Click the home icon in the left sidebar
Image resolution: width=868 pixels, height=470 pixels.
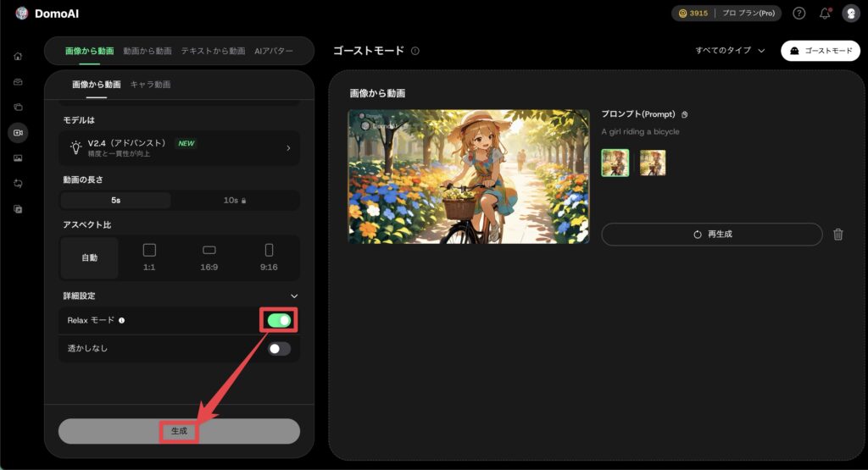(x=18, y=57)
